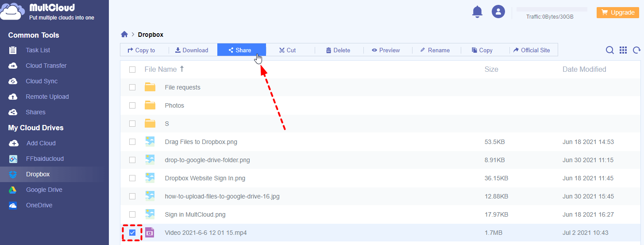Click the File requests folder icon
Image resolution: width=644 pixels, height=245 pixels.
[150, 87]
